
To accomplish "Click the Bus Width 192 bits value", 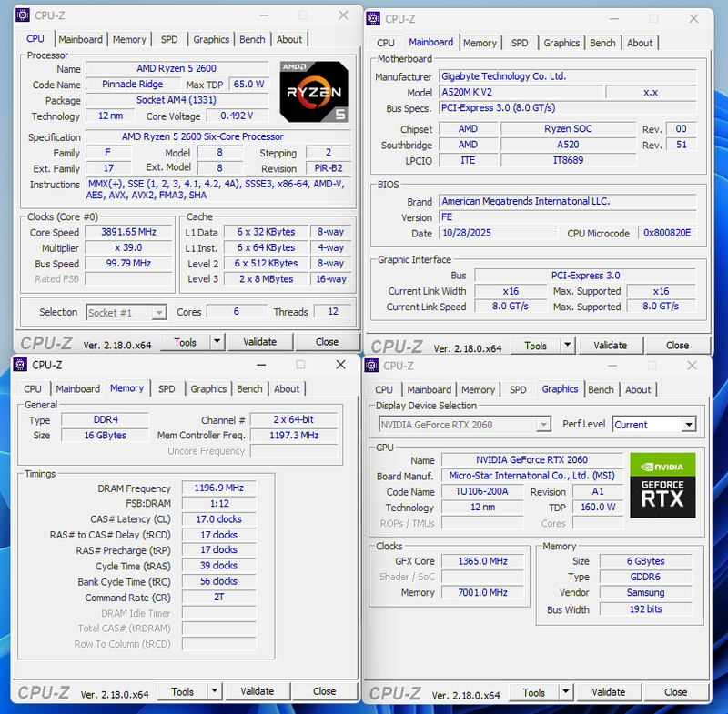I will [x=646, y=609].
